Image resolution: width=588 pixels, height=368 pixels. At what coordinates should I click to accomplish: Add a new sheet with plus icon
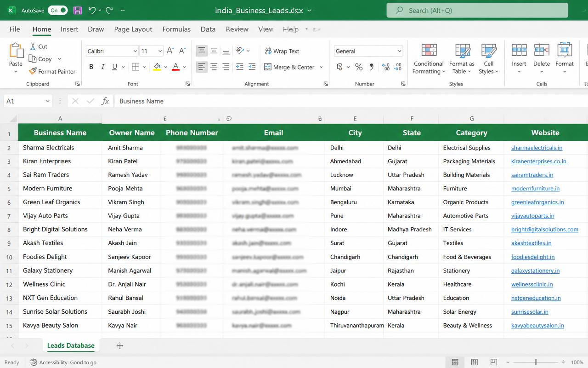click(x=120, y=345)
